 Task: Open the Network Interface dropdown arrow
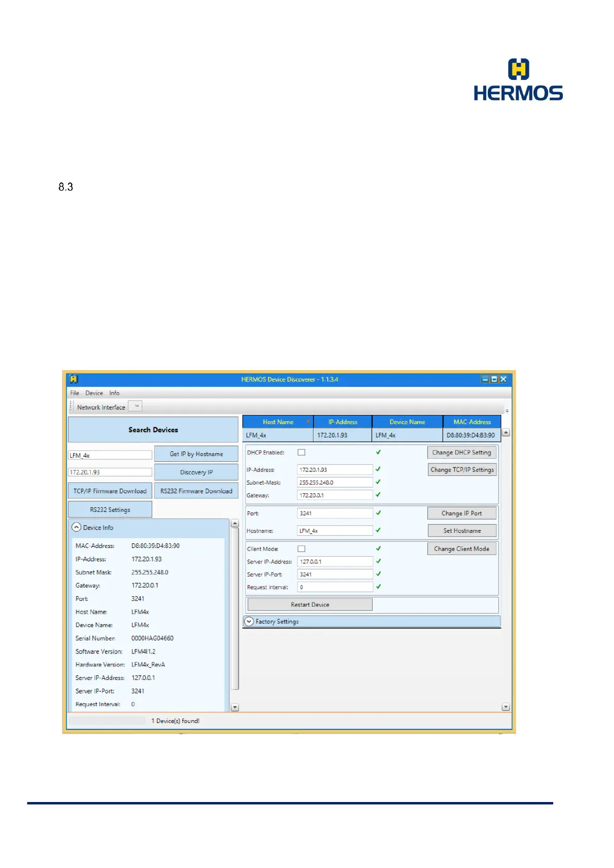(x=136, y=406)
